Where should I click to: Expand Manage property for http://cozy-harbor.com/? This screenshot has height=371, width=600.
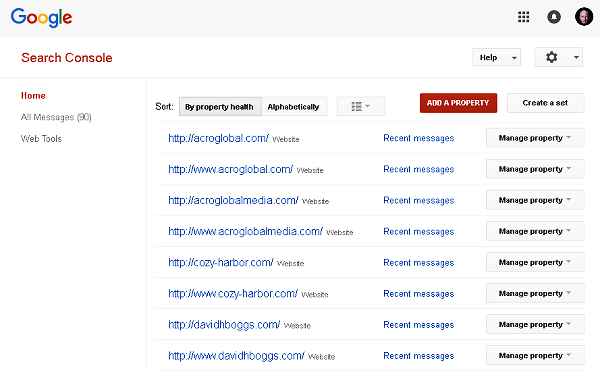pos(535,262)
